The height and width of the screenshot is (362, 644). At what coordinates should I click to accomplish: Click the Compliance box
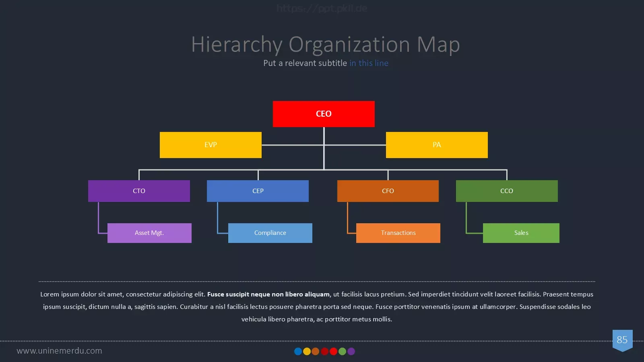[x=270, y=233]
